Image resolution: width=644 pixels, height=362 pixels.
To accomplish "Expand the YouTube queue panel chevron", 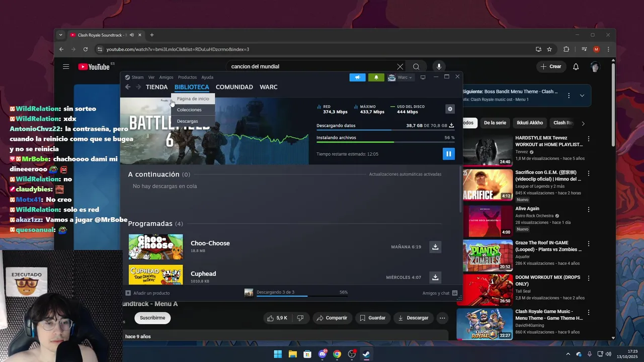I will [x=582, y=96].
